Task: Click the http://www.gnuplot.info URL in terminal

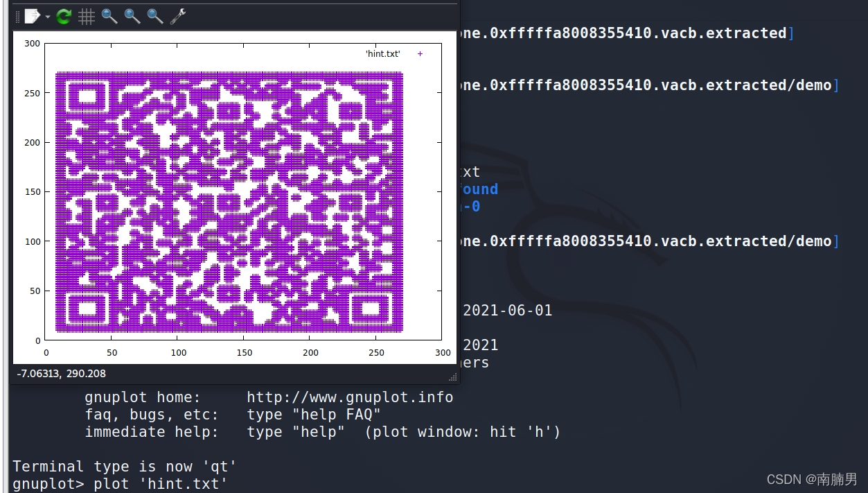Action: coord(350,397)
